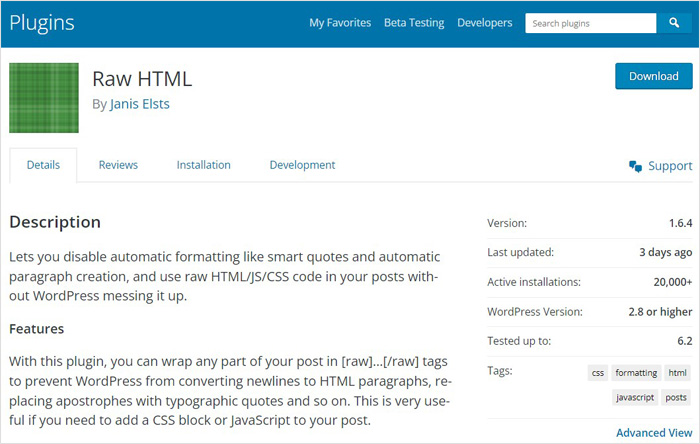
Task: Open the Beta Testing page
Action: pyautogui.click(x=414, y=23)
